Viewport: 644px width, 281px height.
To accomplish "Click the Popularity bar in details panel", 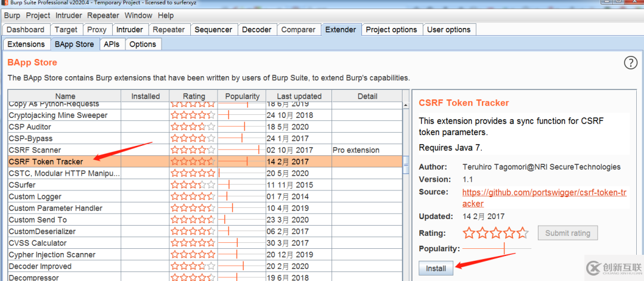I will [x=496, y=248].
